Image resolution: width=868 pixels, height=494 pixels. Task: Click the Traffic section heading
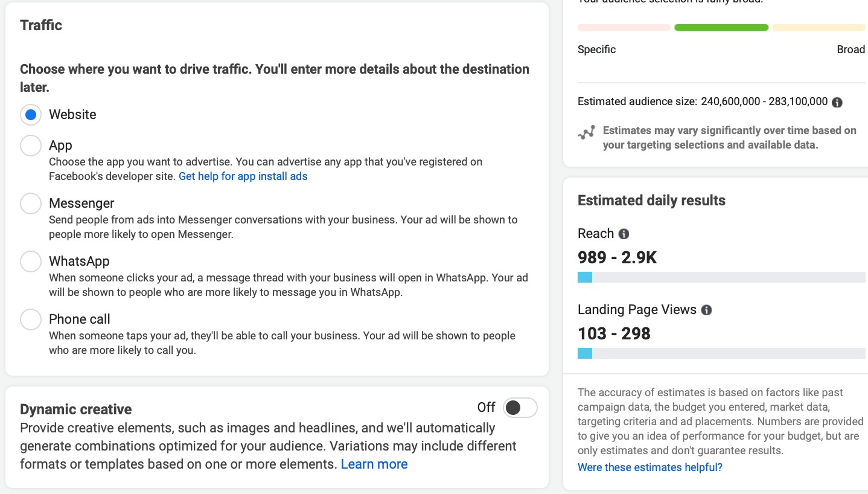click(x=41, y=25)
